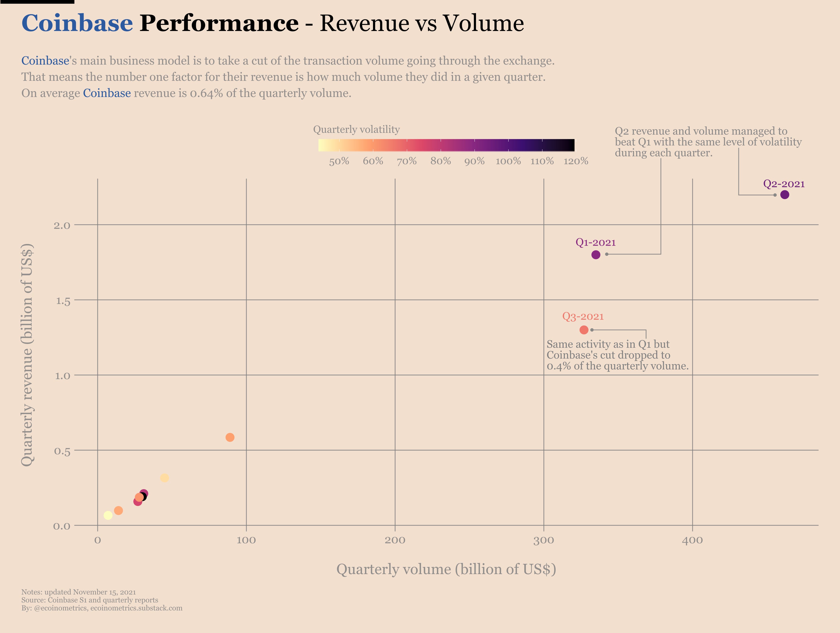Screen dimensions: 840x633
Task: Click "Notes: updated November 15, 2021" footnote
Action: [79, 592]
